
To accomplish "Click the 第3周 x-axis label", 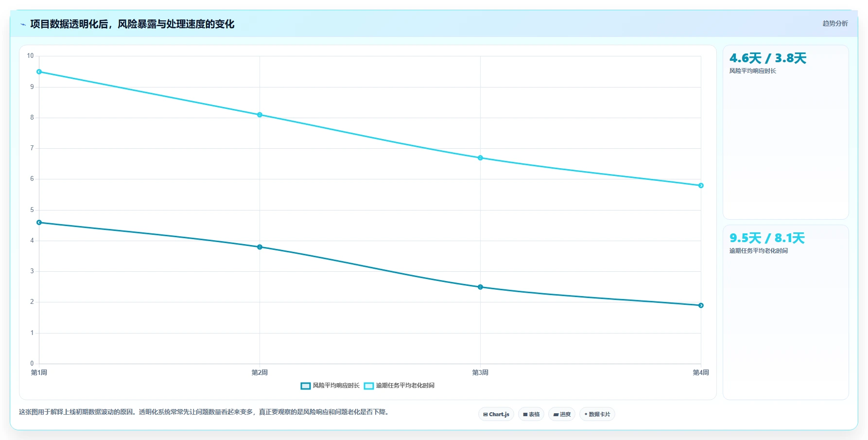I will coord(480,372).
